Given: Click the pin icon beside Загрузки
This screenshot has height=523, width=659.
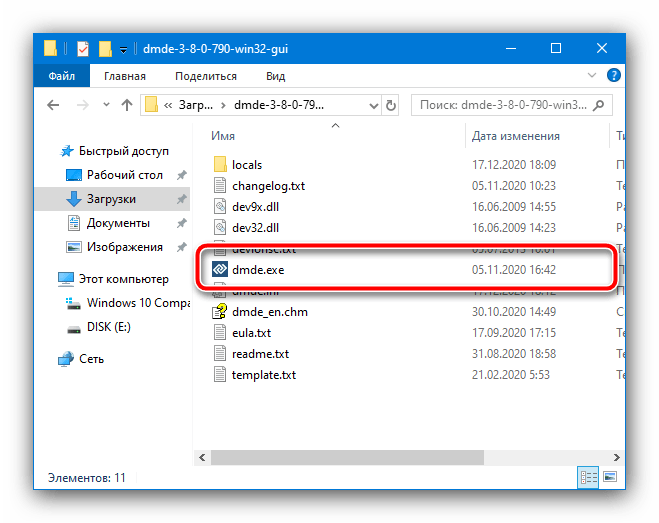Looking at the screenshot, I should pyautogui.click(x=182, y=199).
